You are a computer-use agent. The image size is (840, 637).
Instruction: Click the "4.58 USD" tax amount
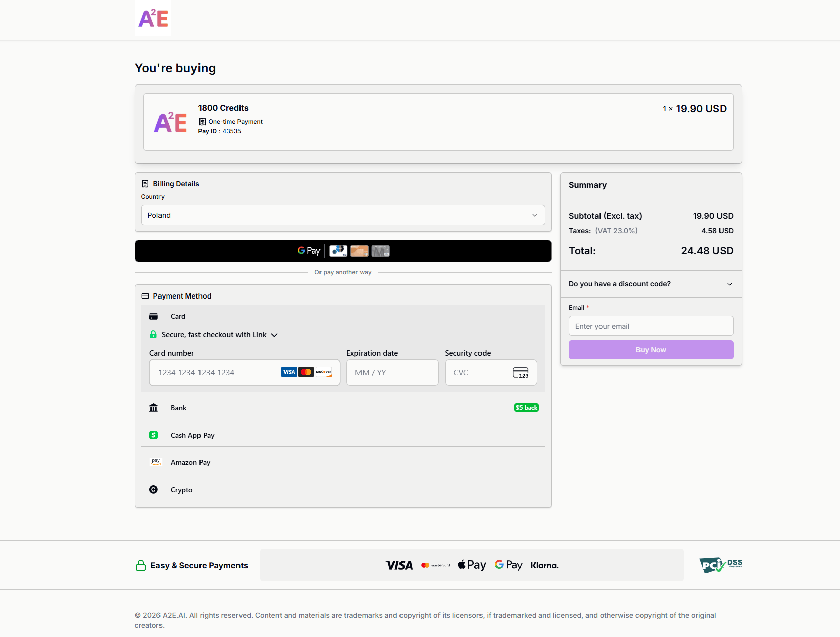[717, 231]
